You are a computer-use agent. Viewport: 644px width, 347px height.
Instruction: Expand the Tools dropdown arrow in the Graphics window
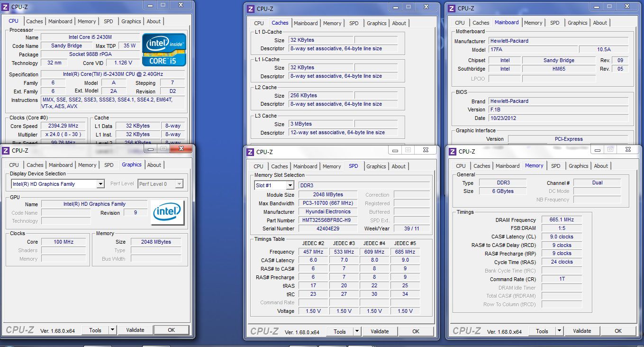pos(112,330)
